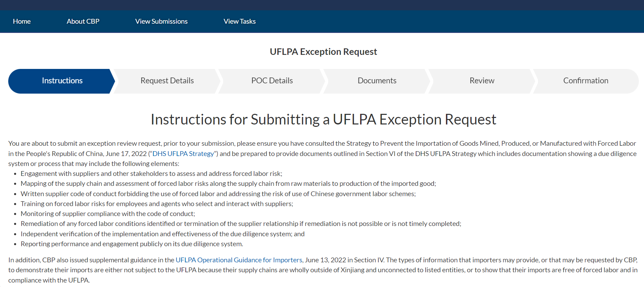Click the Reporting performance and engagement bullet
644x287 pixels.
[131, 244]
